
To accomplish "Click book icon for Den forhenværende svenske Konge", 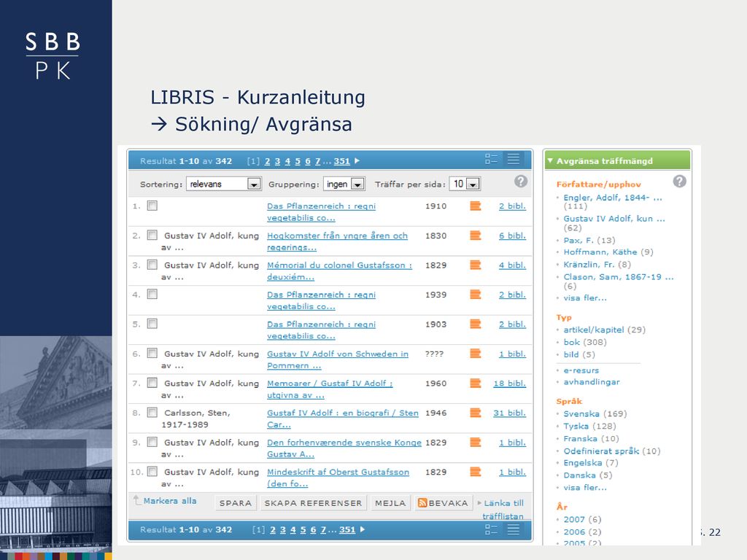I will [476, 442].
